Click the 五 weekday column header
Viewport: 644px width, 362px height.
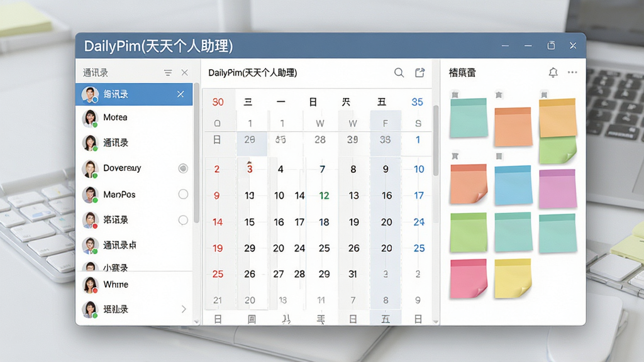point(382,102)
